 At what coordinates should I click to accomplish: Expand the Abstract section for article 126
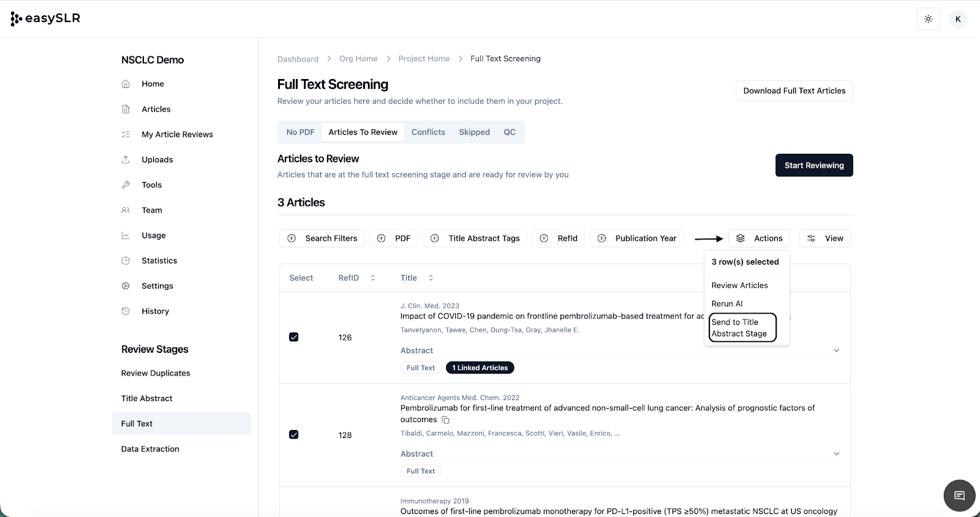pos(836,350)
